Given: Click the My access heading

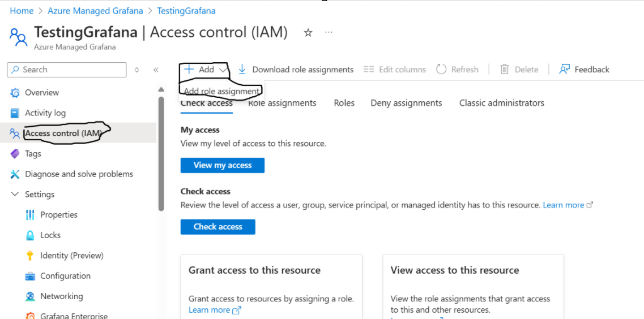Looking at the screenshot, I should [200, 130].
